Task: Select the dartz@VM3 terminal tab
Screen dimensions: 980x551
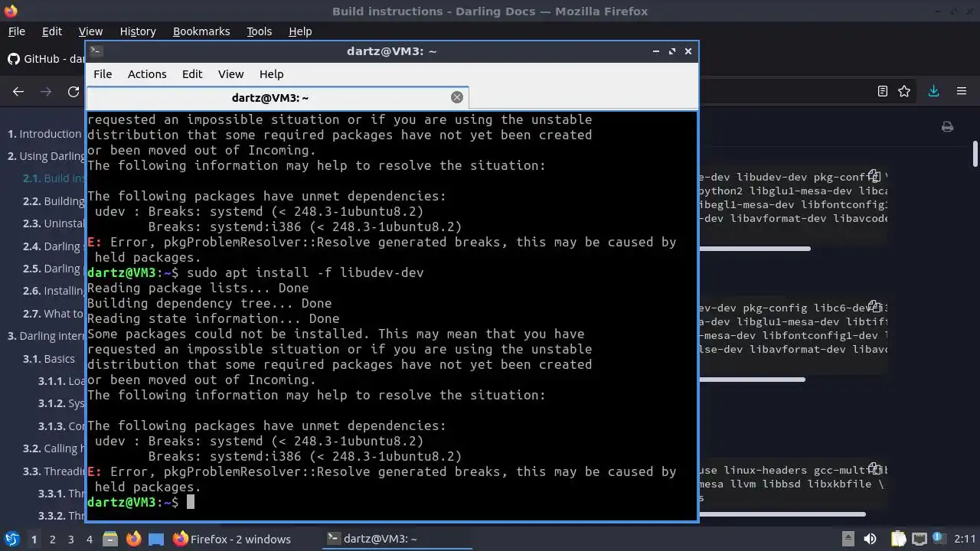Action: tap(269, 97)
